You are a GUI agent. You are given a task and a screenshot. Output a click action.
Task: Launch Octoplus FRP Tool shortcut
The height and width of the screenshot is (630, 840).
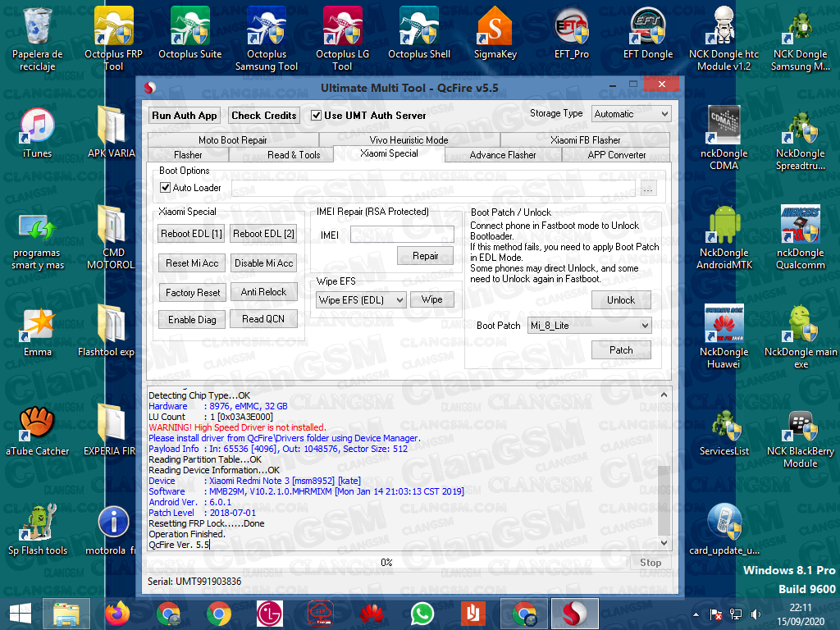(x=113, y=39)
